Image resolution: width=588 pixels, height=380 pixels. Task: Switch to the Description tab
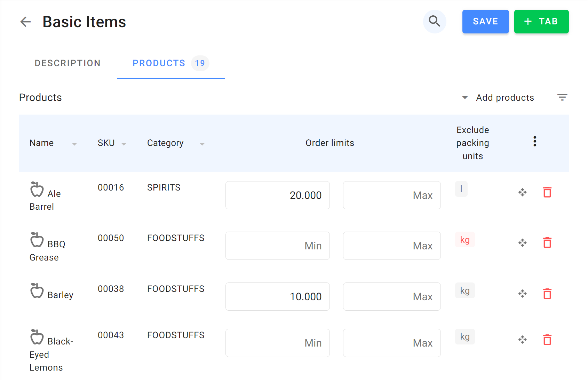click(x=67, y=63)
